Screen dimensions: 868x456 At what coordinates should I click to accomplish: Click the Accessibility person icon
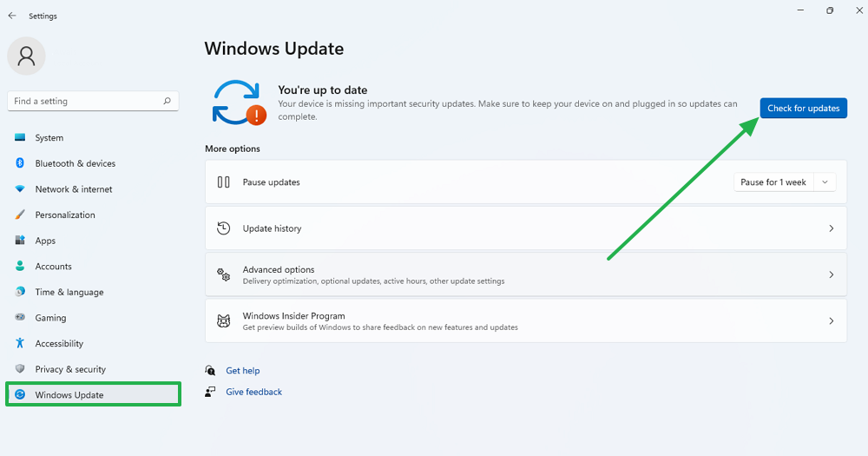(x=20, y=343)
